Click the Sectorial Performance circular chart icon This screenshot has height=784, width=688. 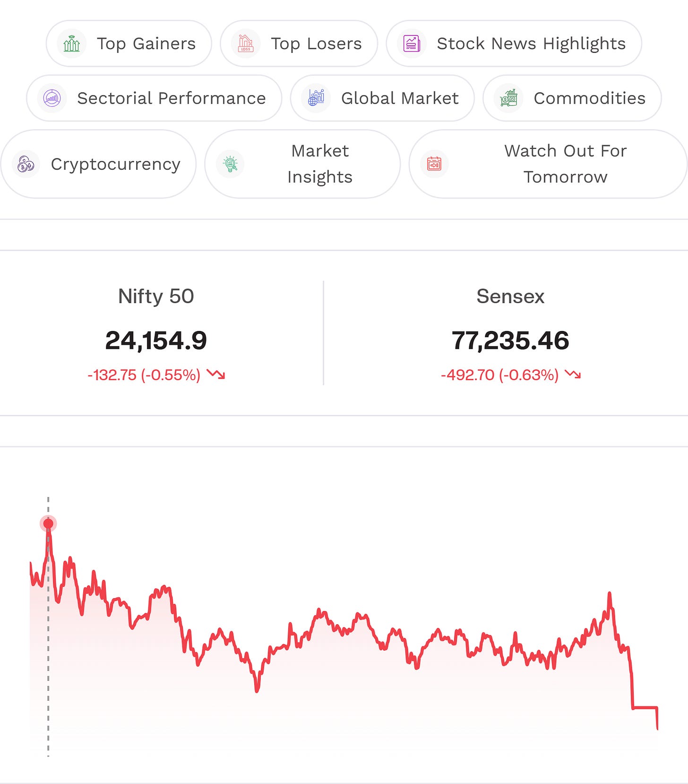point(52,98)
